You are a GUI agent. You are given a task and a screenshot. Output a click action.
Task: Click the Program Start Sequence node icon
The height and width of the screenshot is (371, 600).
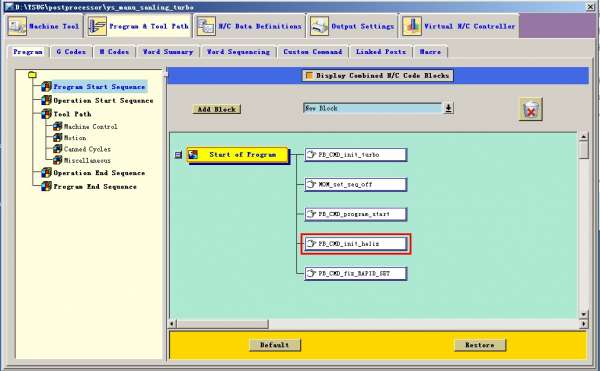pos(46,87)
